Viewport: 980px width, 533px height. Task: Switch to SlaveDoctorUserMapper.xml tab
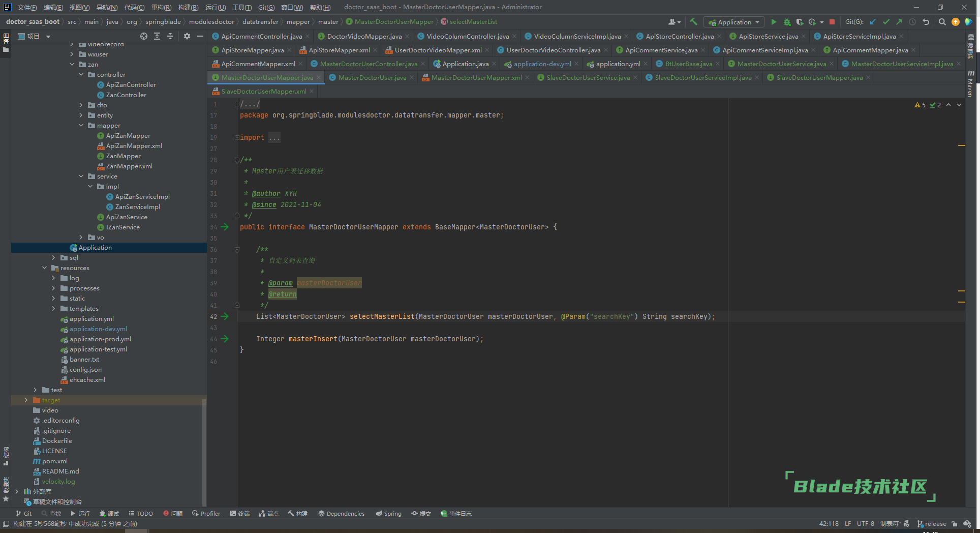point(263,91)
